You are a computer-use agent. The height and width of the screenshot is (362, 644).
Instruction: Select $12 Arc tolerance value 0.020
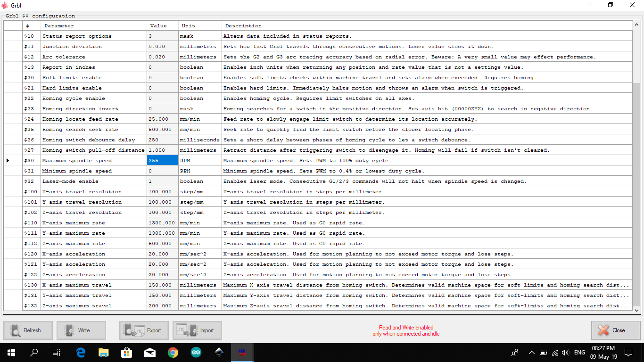(x=162, y=57)
